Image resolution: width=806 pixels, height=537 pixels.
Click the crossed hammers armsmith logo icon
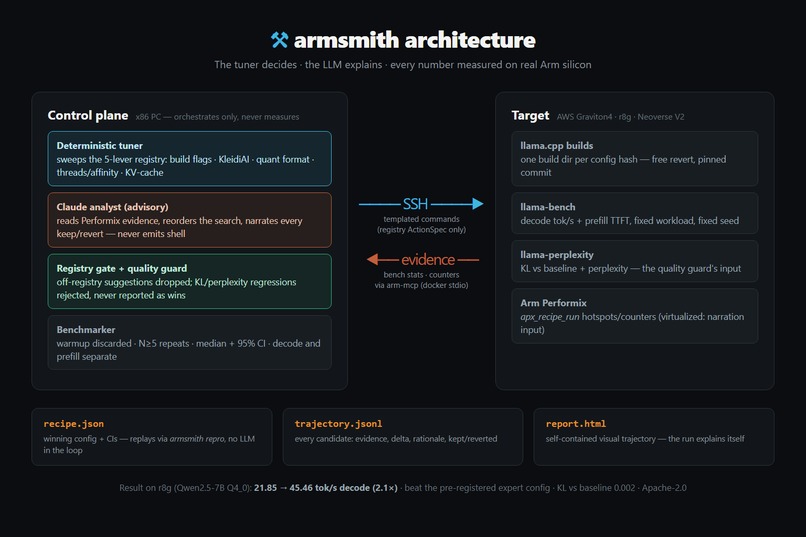coord(280,40)
